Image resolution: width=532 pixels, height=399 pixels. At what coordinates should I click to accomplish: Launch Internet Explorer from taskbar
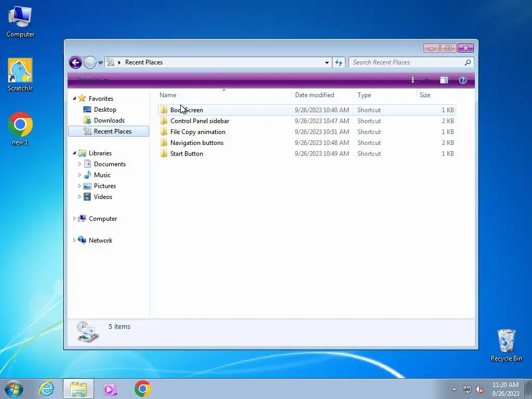(x=46, y=389)
